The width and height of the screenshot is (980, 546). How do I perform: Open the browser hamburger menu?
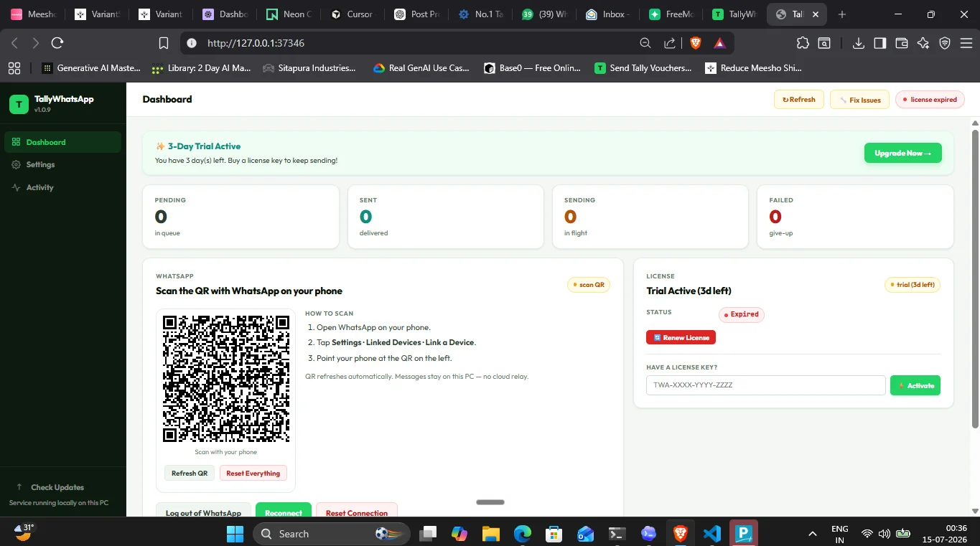pyautogui.click(x=966, y=43)
